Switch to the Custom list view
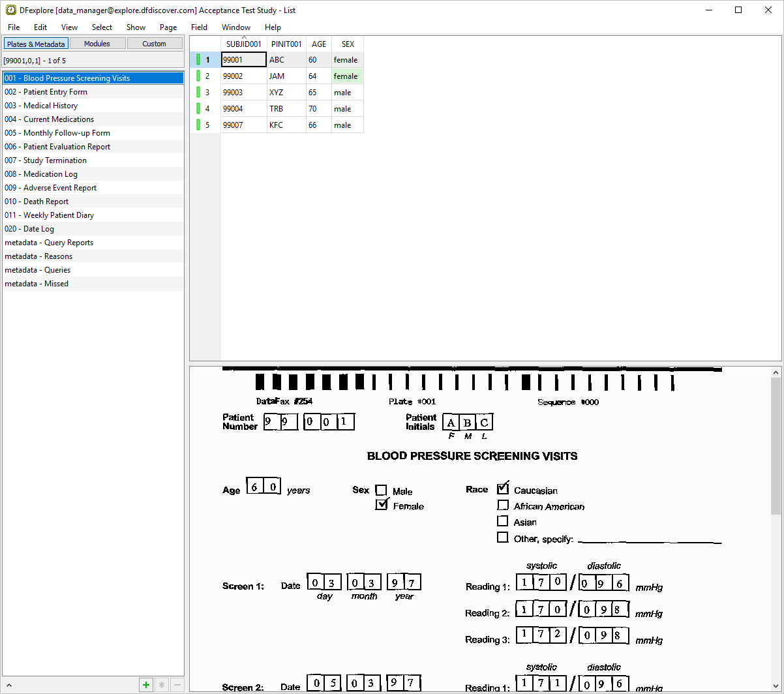Image resolution: width=784 pixels, height=694 pixels. coord(155,44)
